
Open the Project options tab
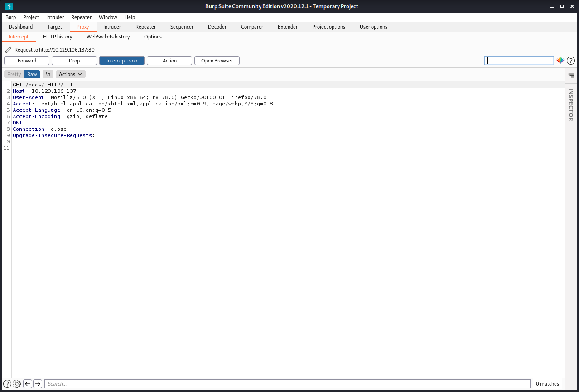pos(328,27)
